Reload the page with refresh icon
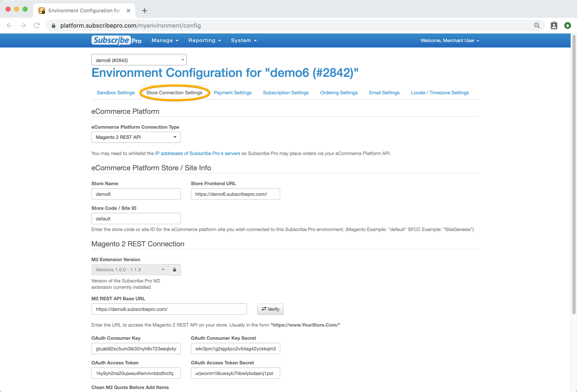The height and width of the screenshot is (392, 577). click(37, 25)
